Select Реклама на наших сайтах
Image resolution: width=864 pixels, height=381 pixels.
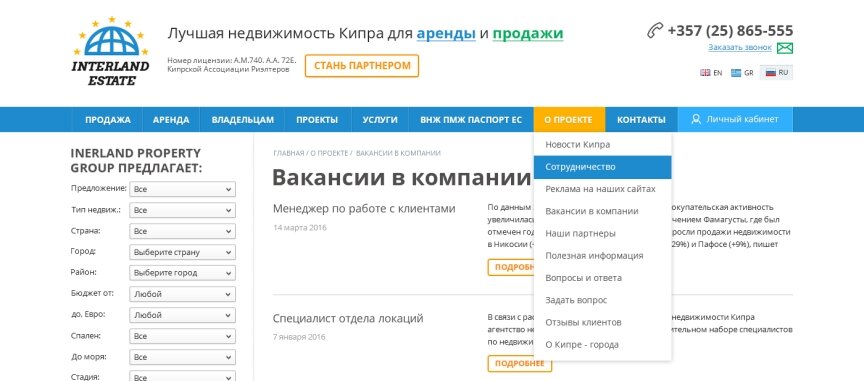point(602,189)
